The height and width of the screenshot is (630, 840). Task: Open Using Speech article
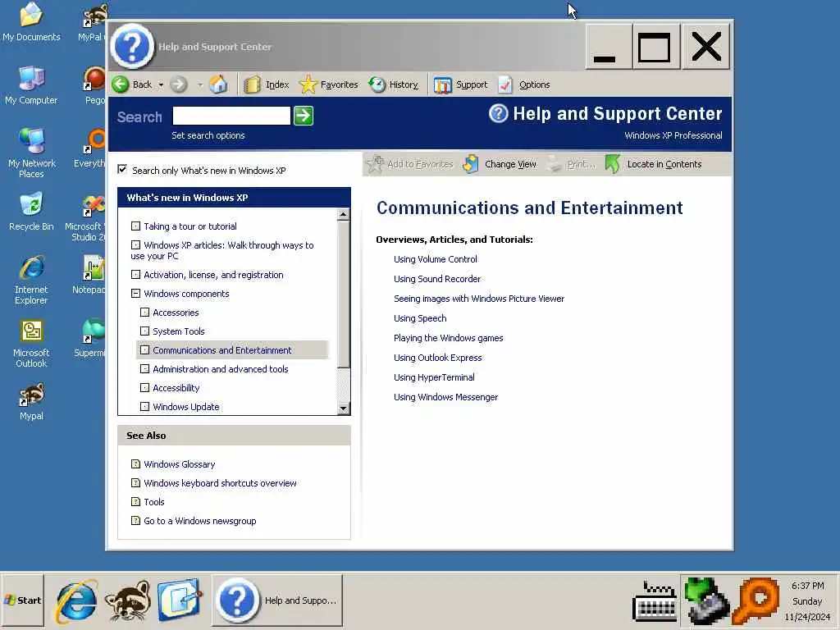[x=420, y=318]
